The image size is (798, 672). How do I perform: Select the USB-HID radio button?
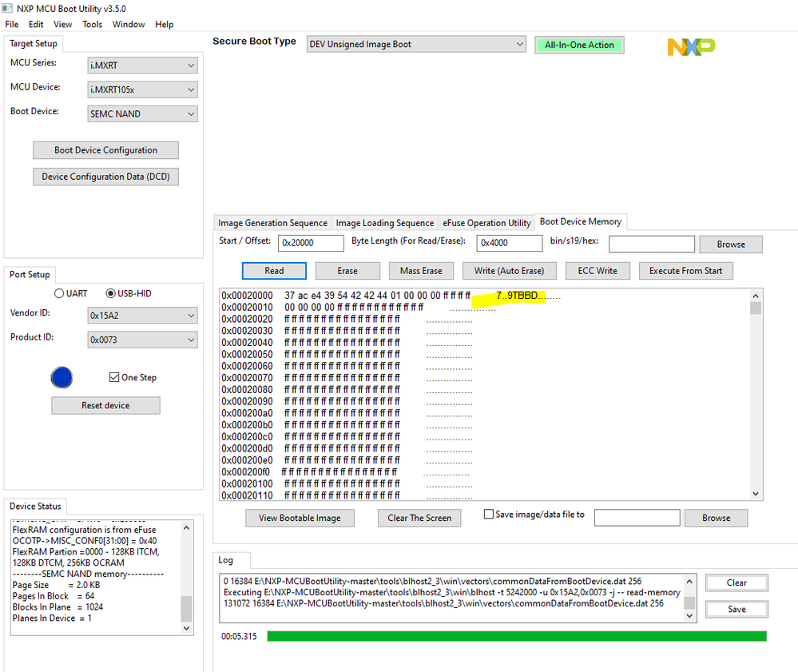coord(110,293)
